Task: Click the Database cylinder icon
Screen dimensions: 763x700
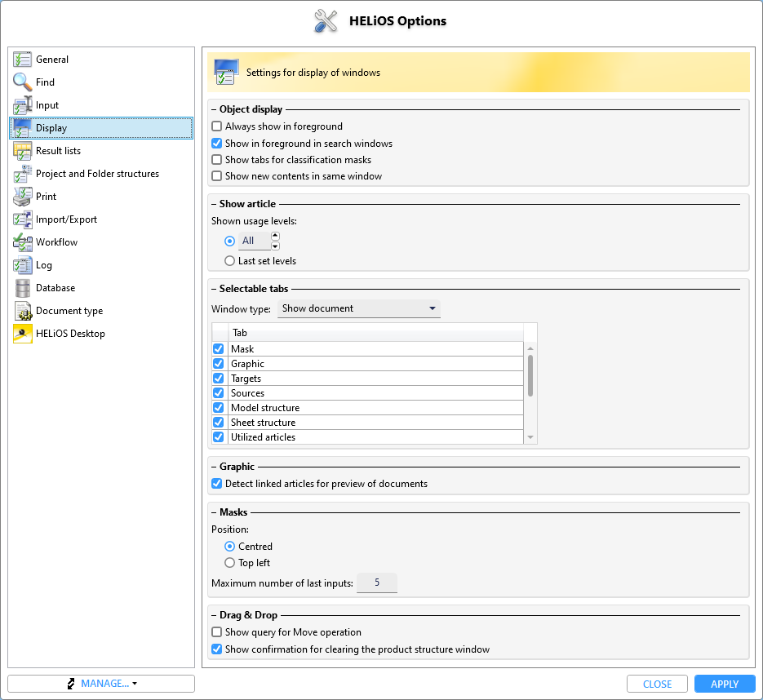Action: 22,288
